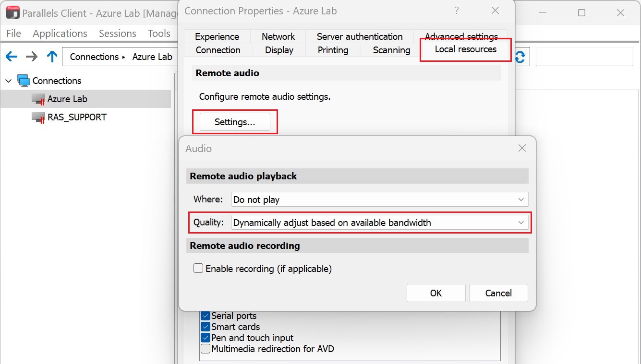Click the remote audio Settings... button
641x364 pixels.
coord(235,122)
